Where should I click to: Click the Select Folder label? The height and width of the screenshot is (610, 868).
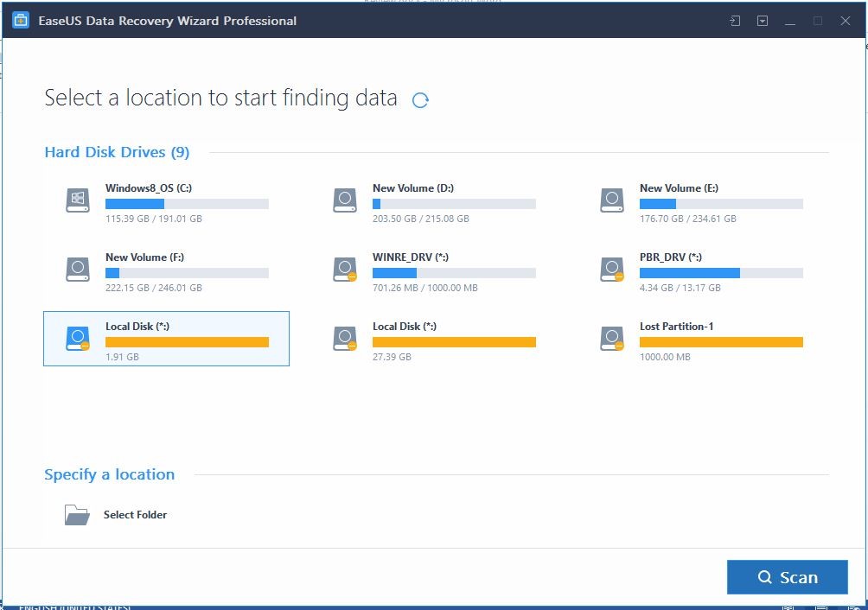(x=135, y=515)
